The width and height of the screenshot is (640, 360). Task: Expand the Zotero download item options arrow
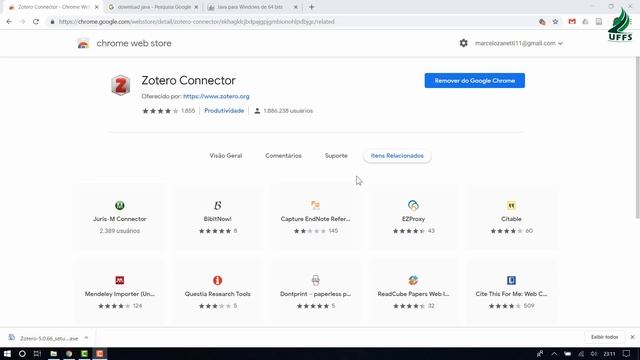(x=86, y=338)
